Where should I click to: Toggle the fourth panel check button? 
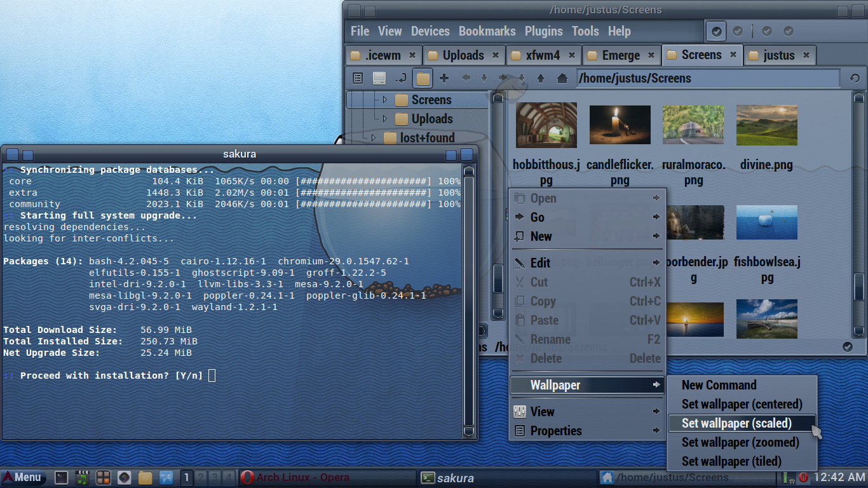coord(789,31)
